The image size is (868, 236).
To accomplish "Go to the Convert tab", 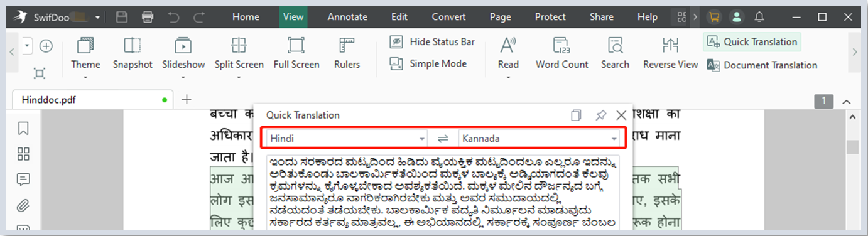I will [x=449, y=17].
